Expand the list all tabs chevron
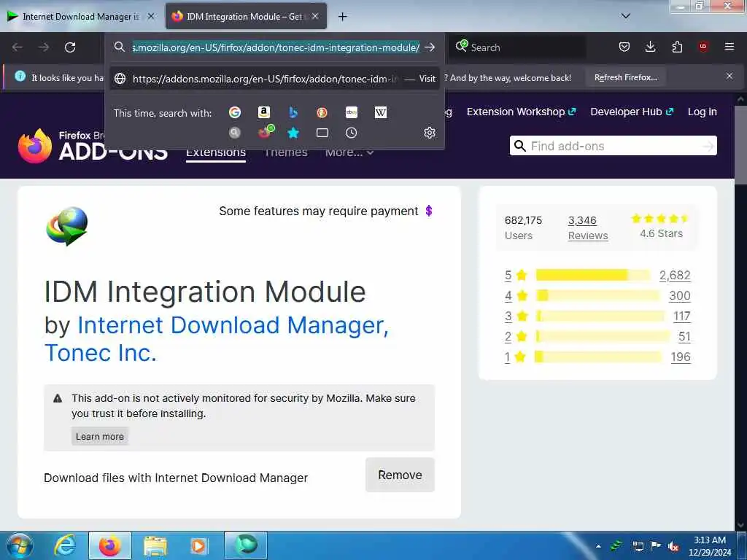This screenshot has width=747, height=560. click(x=626, y=16)
